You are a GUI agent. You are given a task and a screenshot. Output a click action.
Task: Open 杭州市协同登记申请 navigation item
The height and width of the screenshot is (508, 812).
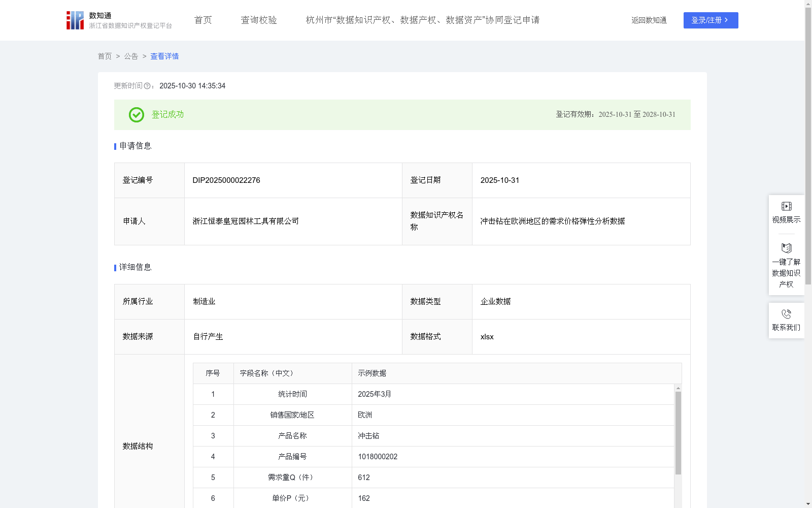click(x=423, y=20)
